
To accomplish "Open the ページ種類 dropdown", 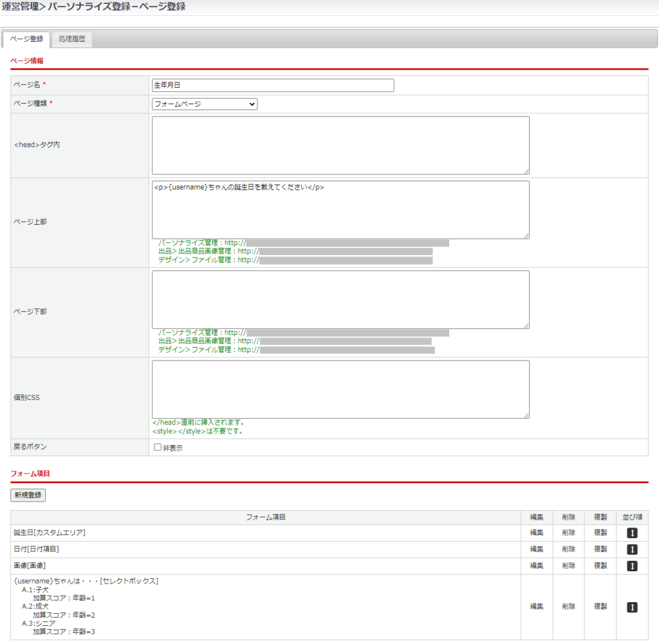I will point(204,104).
